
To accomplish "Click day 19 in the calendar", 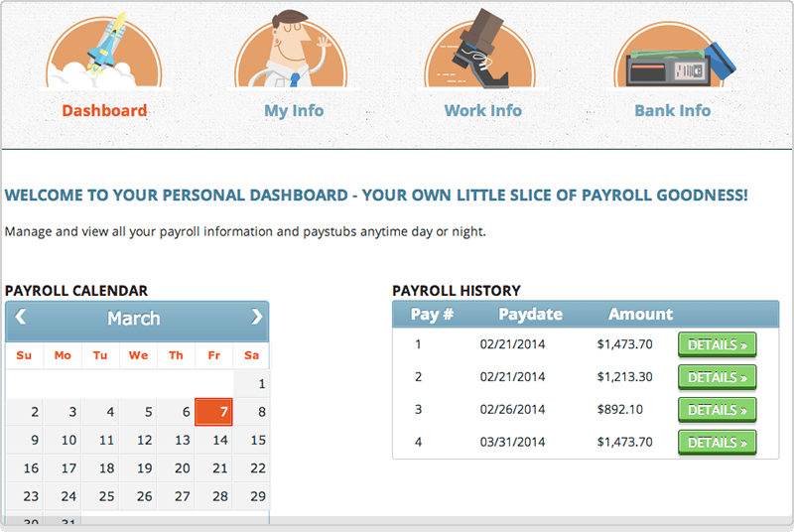I will pyautogui.click(x=138, y=468).
